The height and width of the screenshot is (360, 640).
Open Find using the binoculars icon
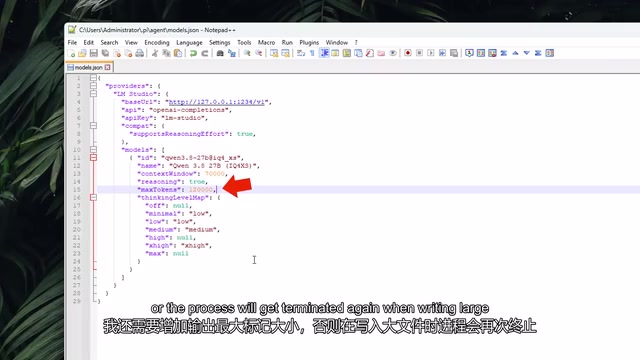point(220,53)
